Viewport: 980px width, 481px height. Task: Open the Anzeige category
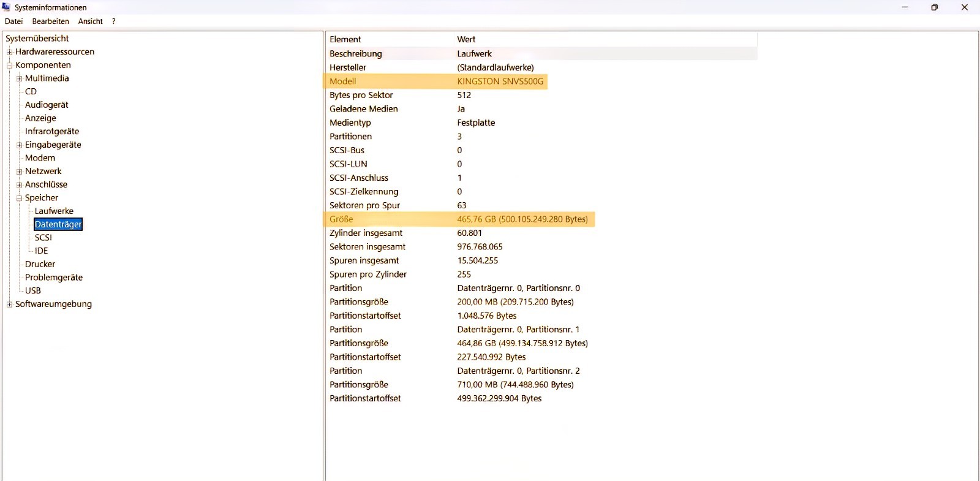click(x=40, y=118)
